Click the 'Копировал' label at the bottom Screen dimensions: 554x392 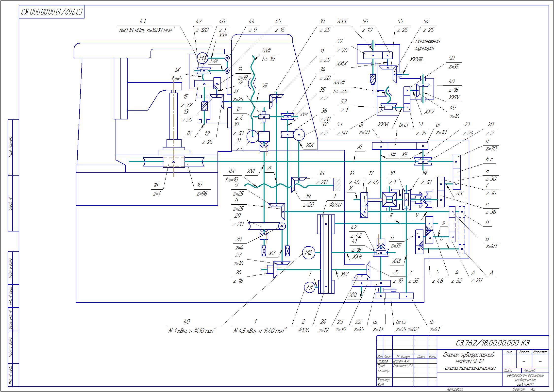(x=455, y=389)
